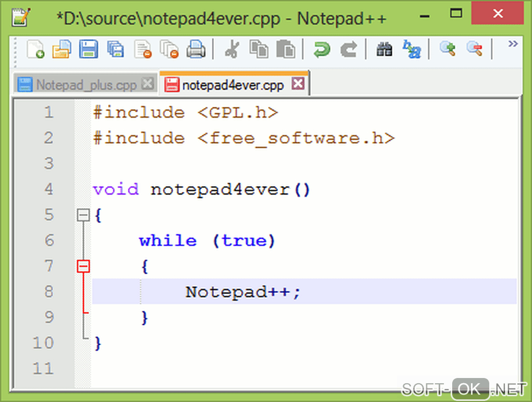Viewport: 532px width, 402px height.
Task: Collapse the function fold marker on line 5
Action: [x=83, y=215]
